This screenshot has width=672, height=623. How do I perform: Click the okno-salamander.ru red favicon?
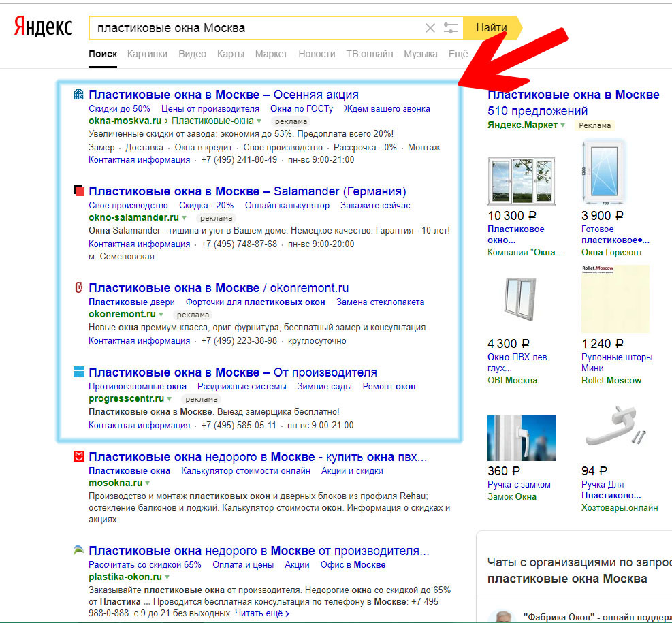[x=78, y=191]
